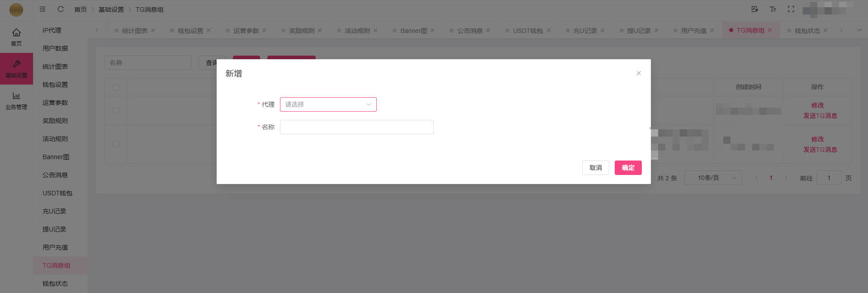Image resolution: width=868 pixels, height=293 pixels.
Task: Check the first table row checkbox
Action: [x=116, y=110]
